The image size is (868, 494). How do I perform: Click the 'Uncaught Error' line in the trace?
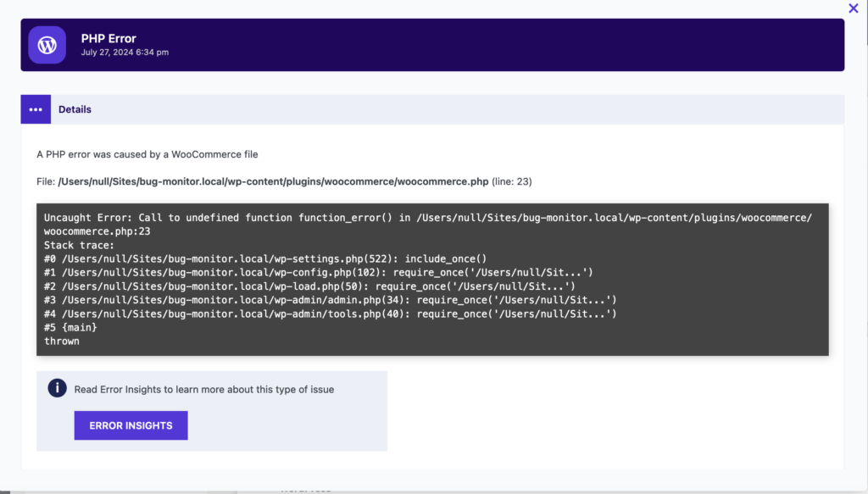pos(428,218)
